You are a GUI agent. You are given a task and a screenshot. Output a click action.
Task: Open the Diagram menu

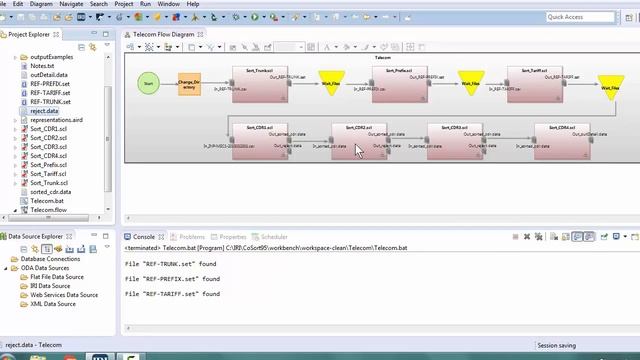coord(41,4)
